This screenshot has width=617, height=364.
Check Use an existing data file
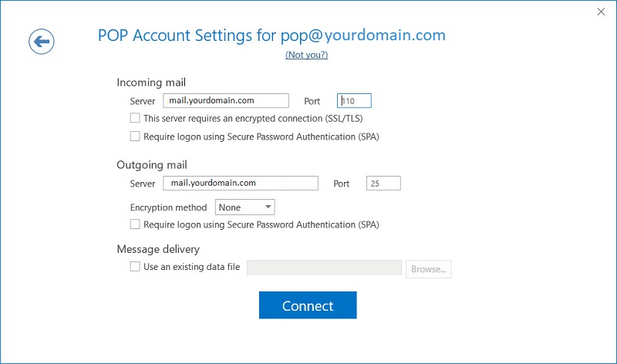point(136,267)
